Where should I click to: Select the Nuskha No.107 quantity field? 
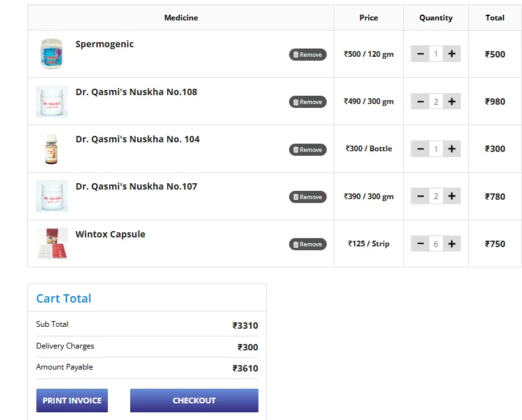point(436,197)
